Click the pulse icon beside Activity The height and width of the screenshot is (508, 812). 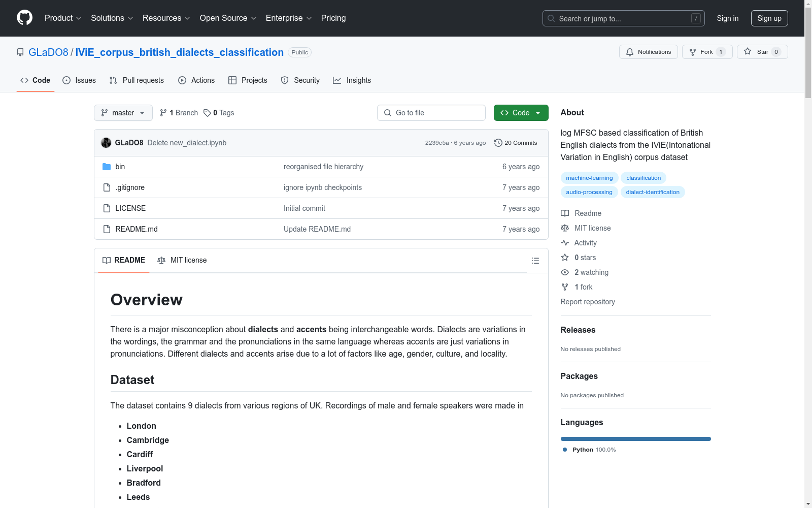[x=565, y=243]
